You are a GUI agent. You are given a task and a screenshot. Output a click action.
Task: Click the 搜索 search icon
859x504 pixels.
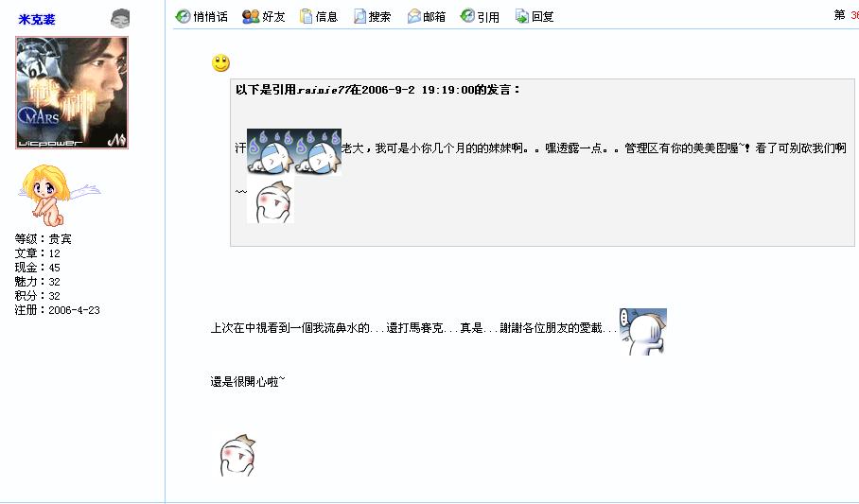coord(359,16)
